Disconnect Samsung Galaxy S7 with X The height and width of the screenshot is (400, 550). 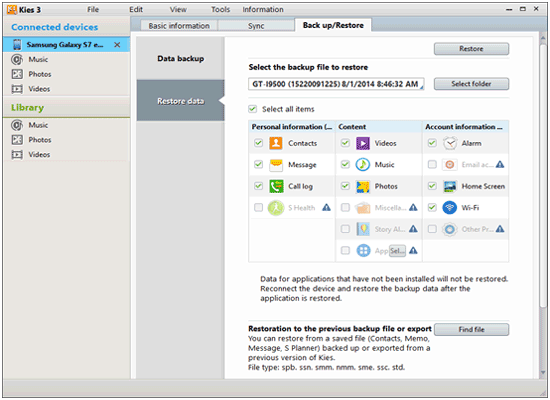tap(117, 45)
